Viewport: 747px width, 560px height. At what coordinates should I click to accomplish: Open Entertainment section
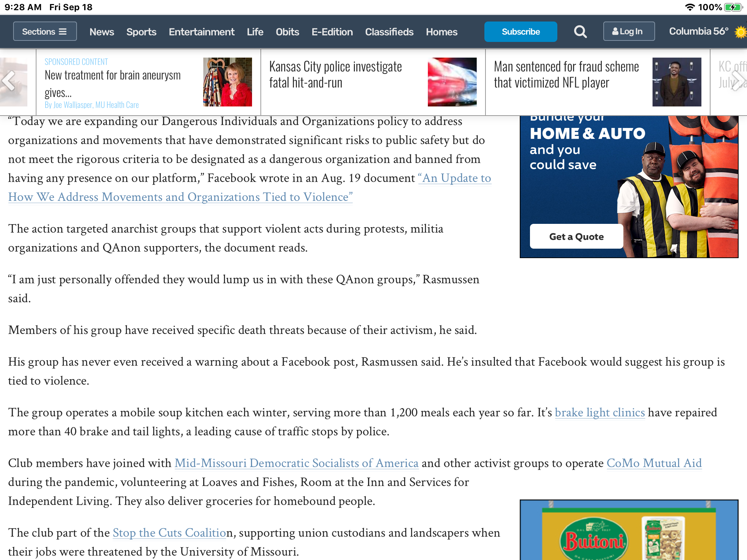201,32
